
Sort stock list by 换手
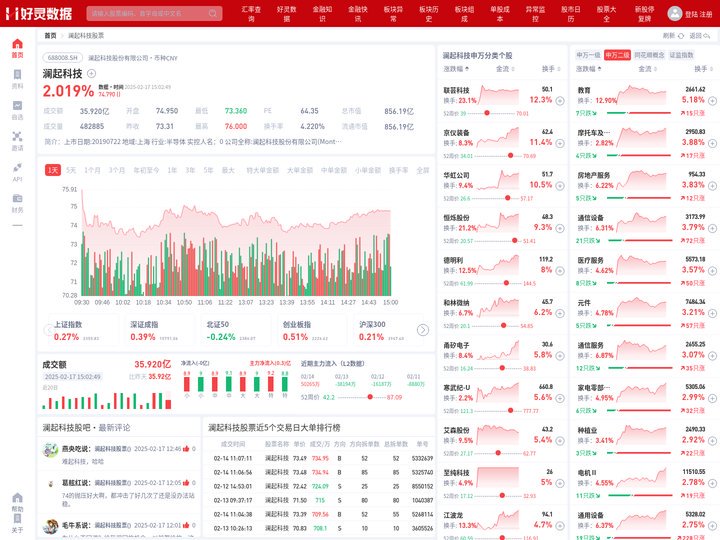pos(551,69)
